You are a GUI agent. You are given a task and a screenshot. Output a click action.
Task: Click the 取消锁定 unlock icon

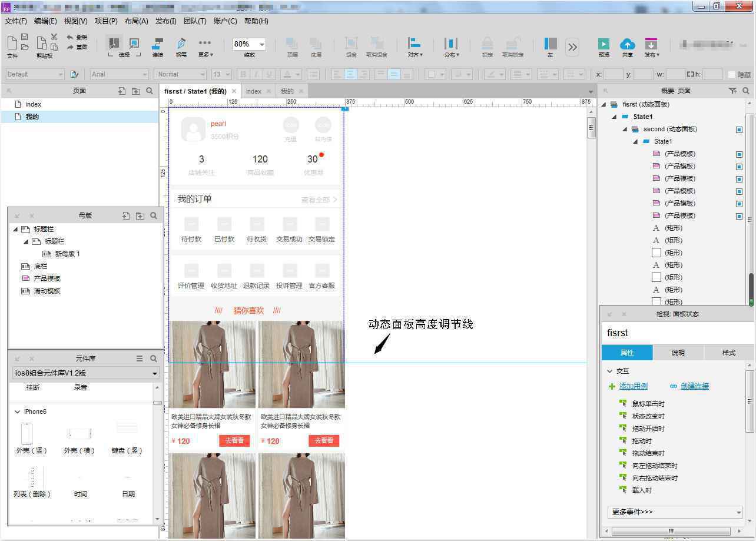[513, 44]
